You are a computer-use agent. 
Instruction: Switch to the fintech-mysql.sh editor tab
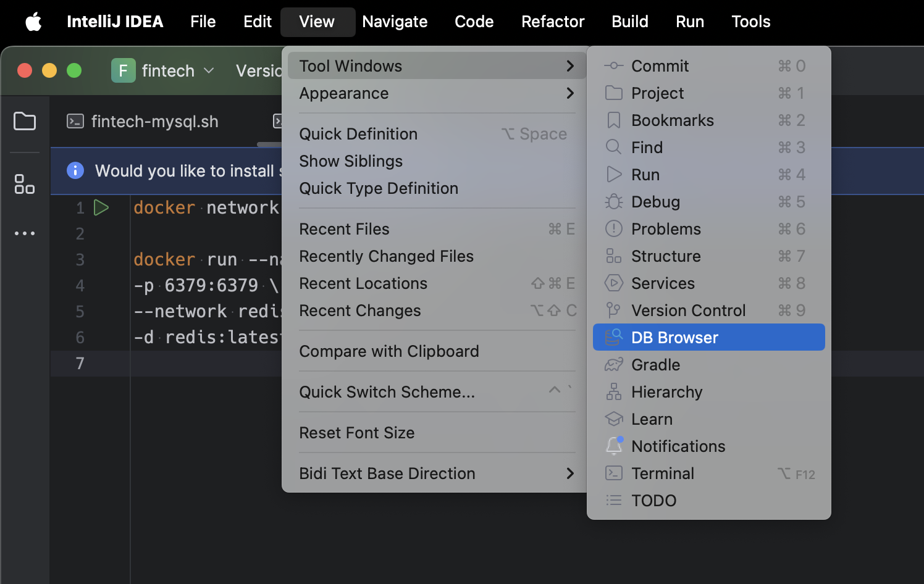point(154,122)
